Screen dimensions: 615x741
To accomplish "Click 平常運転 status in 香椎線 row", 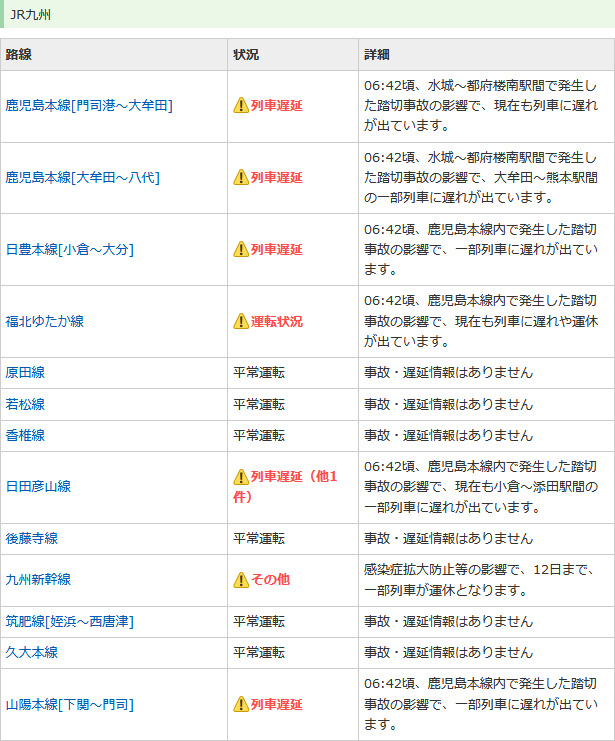I will point(259,435).
